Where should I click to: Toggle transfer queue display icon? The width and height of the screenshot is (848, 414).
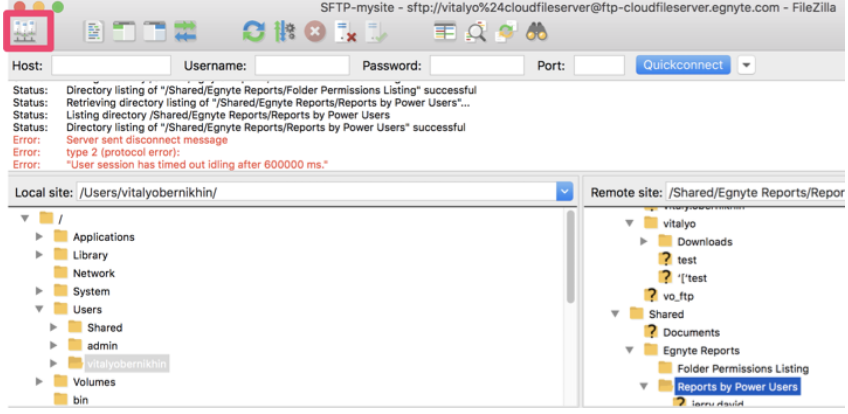point(185,32)
